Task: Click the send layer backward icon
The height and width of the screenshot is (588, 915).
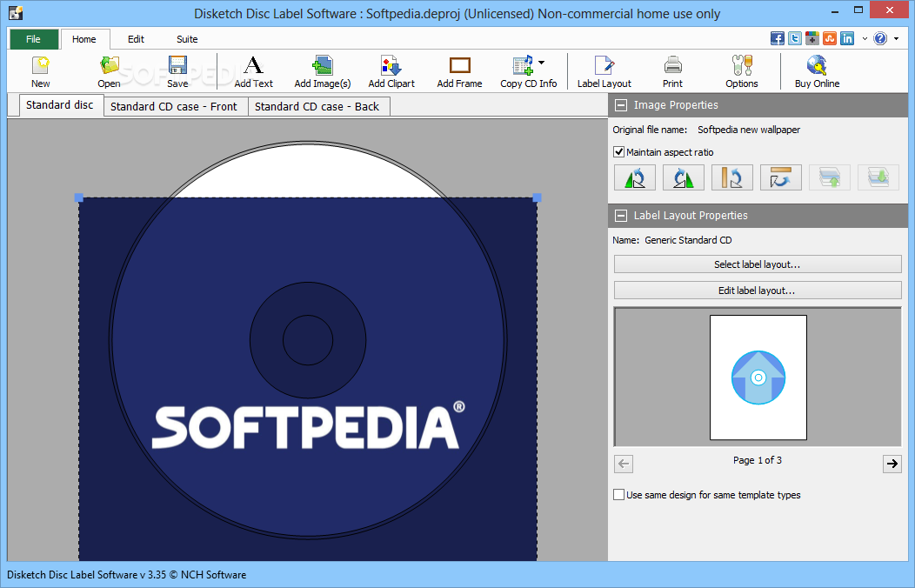Action: [878, 177]
